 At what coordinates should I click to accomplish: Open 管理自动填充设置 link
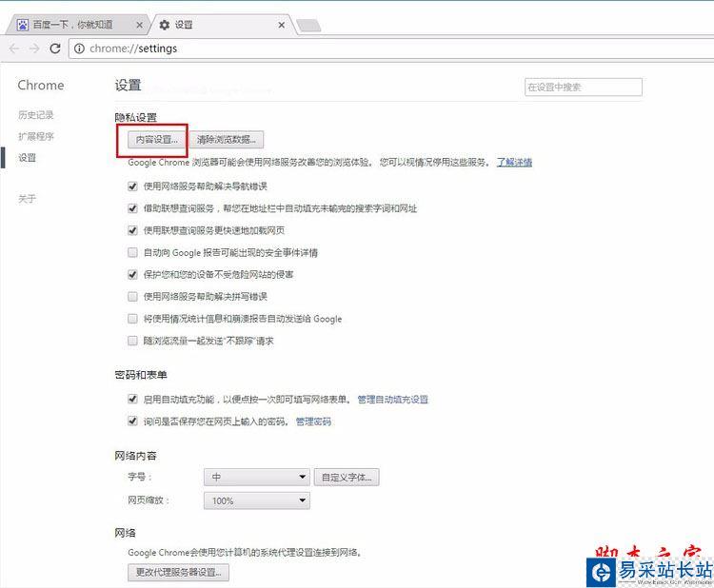(393, 400)
